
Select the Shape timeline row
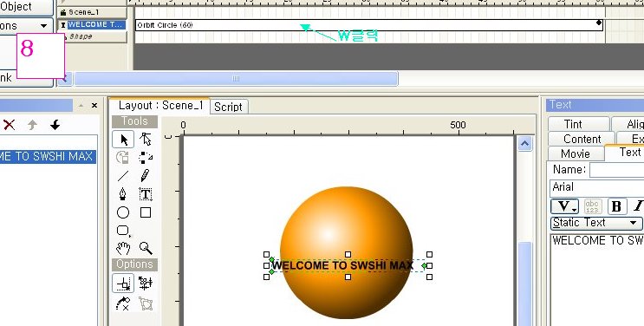[92, 36]
